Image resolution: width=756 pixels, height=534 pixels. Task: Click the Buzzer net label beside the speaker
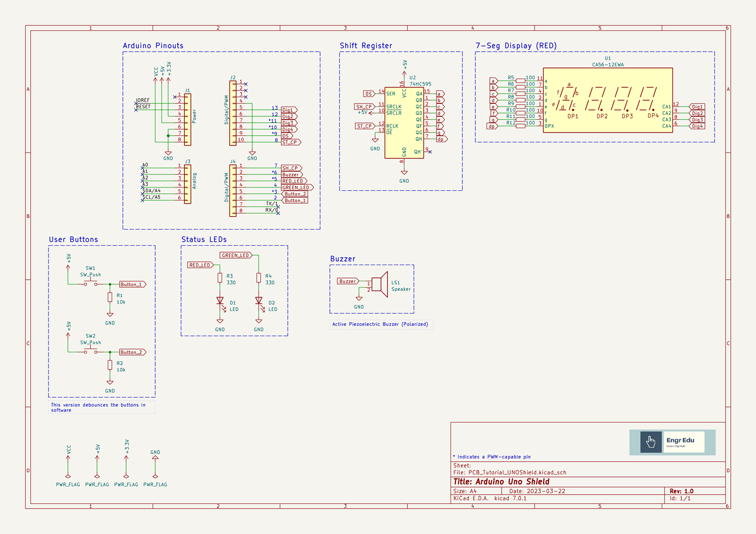tap(348, 281)
